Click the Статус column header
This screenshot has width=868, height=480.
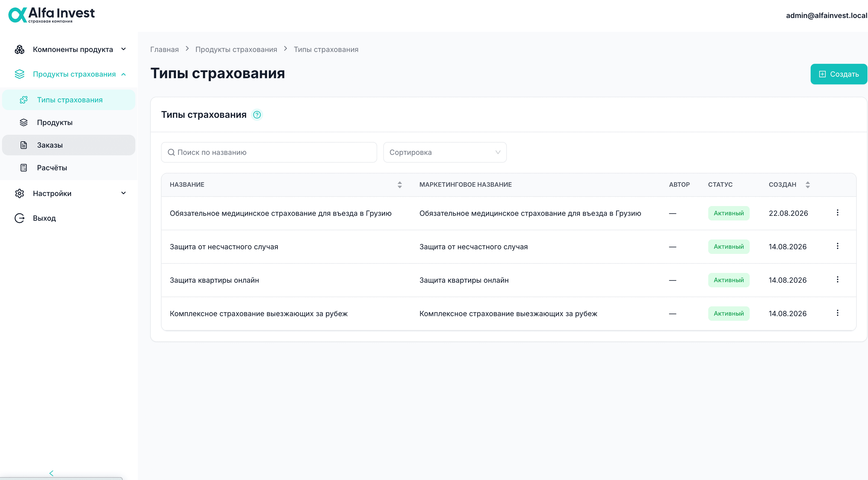pos(720,185)
